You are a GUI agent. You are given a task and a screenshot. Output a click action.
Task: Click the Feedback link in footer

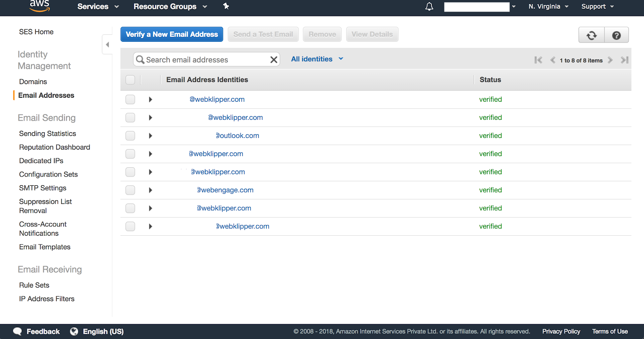click(x=43, y=331)
